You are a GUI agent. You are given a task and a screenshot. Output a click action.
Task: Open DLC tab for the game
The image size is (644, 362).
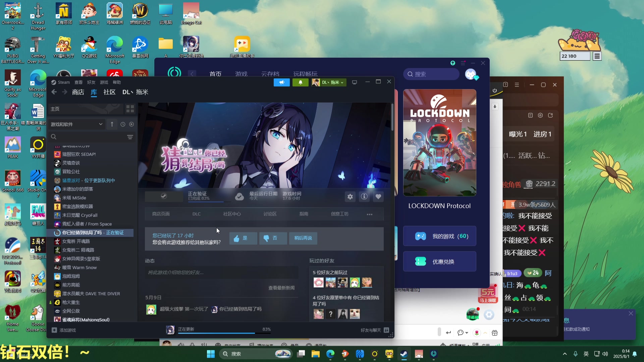(197, 214)
